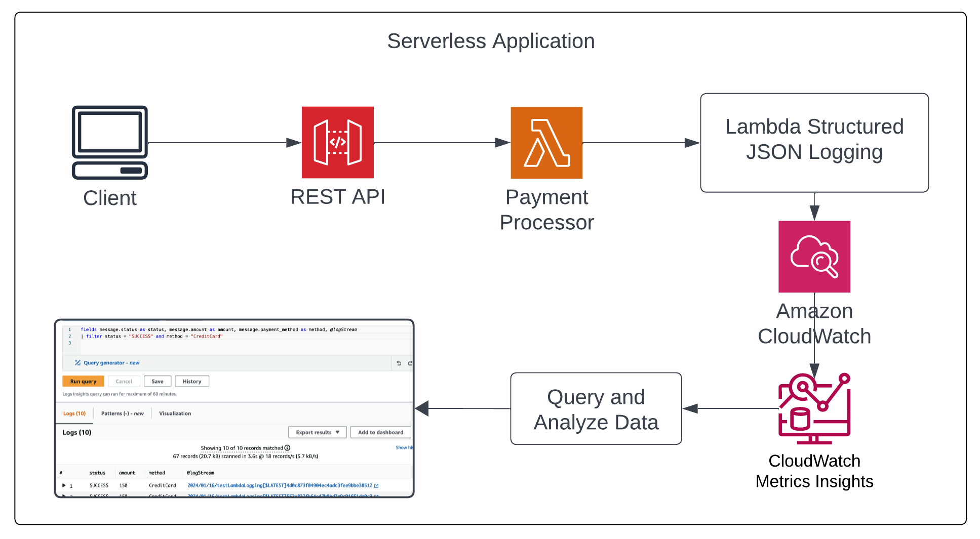Viewport: 980px width, 539px height.
Task: Click the 'method' column header
Action: (x=156, y=473)
